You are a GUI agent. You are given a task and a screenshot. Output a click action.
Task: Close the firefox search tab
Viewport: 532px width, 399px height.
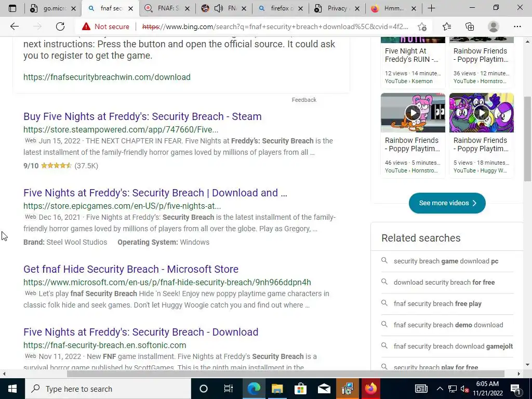click(300, 9)
